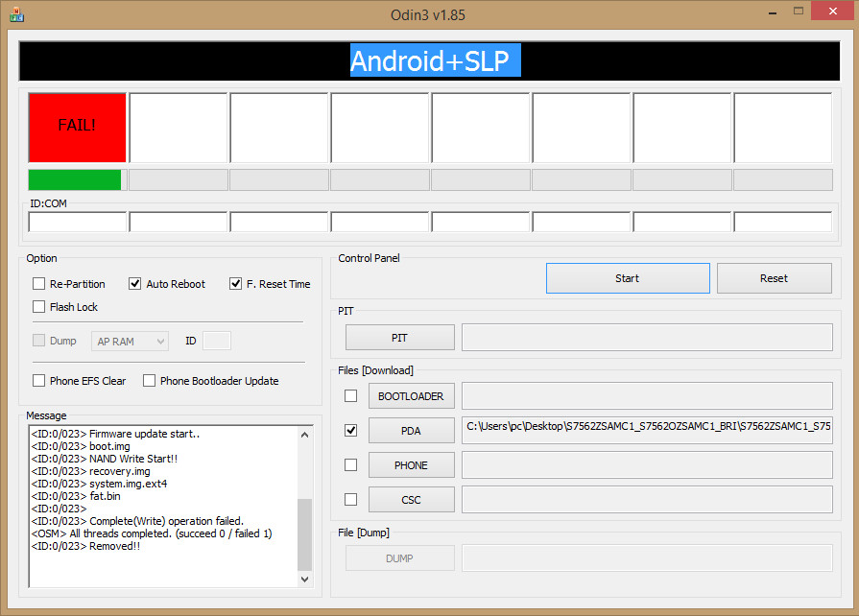The width and height of the screenshot is (859, 616).
Task: Check the BOOTLOADER file checkbox
Action: [x=350, y=396]
